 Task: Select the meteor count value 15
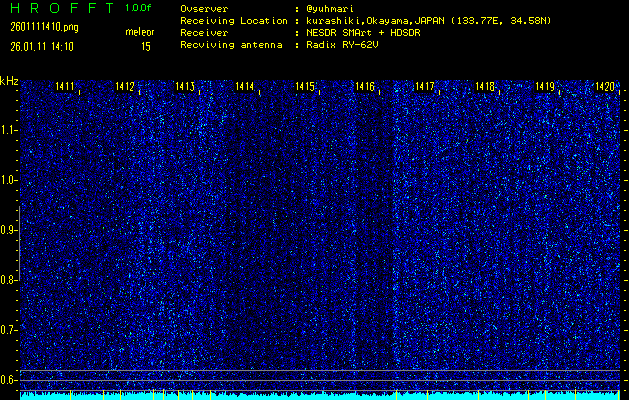coord(146,45)
